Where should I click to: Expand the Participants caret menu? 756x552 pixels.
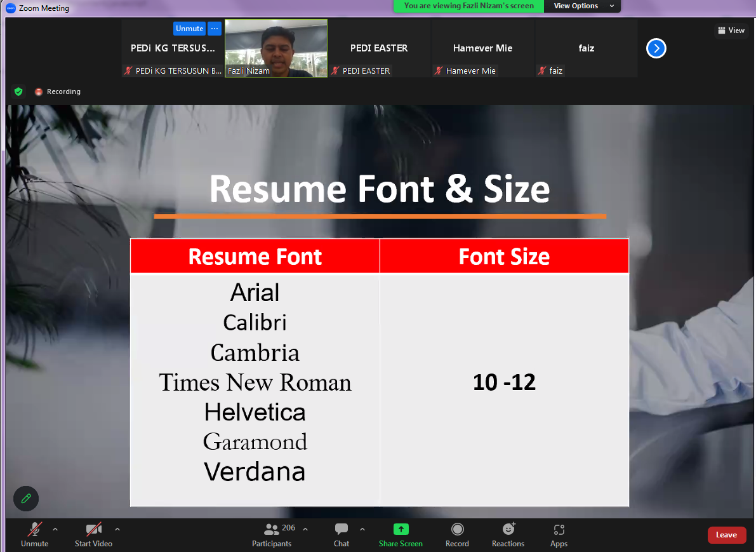[x=305, y=528]
